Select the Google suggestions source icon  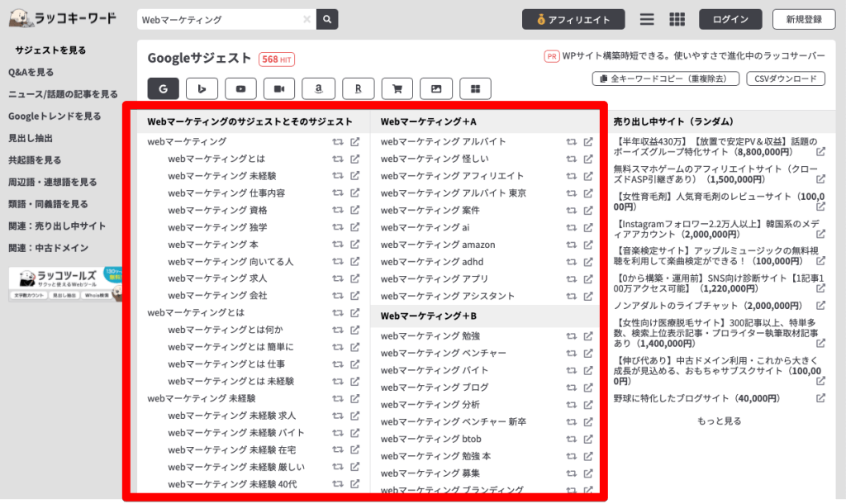point(164,88)
